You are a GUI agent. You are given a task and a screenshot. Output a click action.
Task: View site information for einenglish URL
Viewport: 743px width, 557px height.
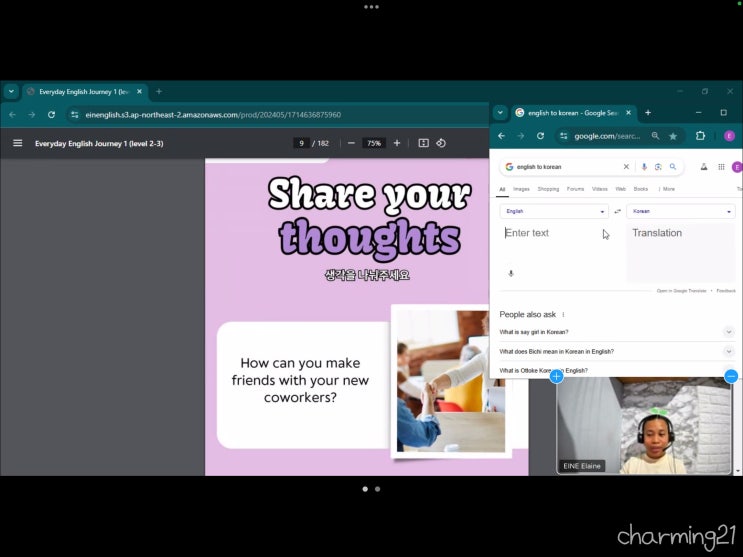coord(74,115)
